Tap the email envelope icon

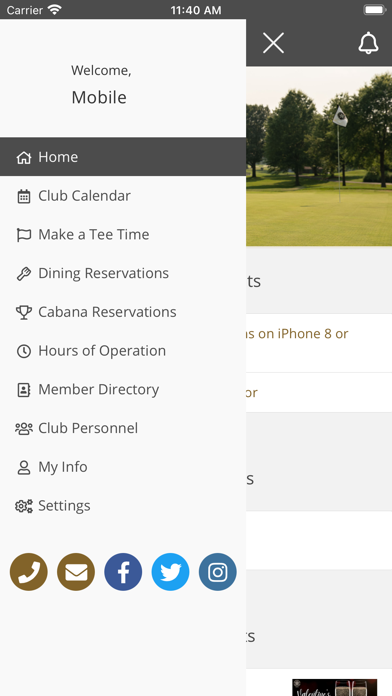[x=76, y=572]
